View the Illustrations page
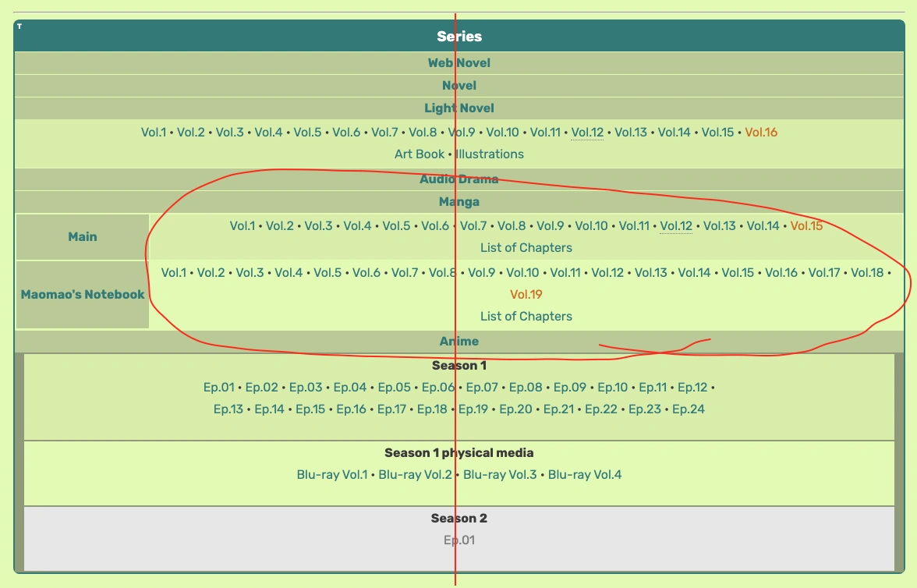 pyautogui.click(x=490, y=154)
